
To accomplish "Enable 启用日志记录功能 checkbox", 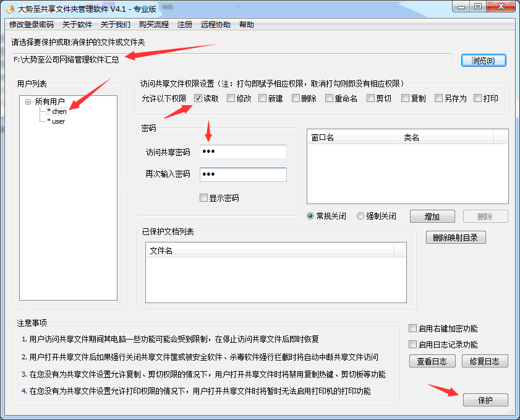I will pyautogui.click(x=413, y=345).
